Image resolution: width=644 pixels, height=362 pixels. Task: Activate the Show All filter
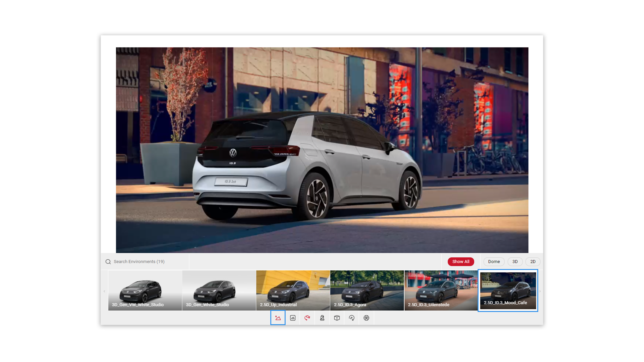tap(461, 262)
